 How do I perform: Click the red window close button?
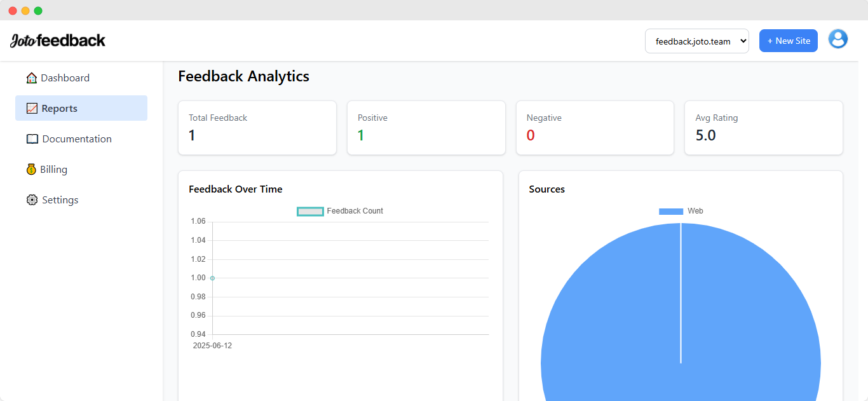13,11
